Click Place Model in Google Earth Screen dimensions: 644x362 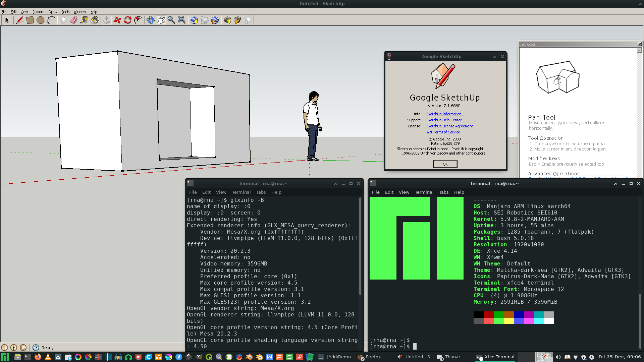(x=215, y=20)
